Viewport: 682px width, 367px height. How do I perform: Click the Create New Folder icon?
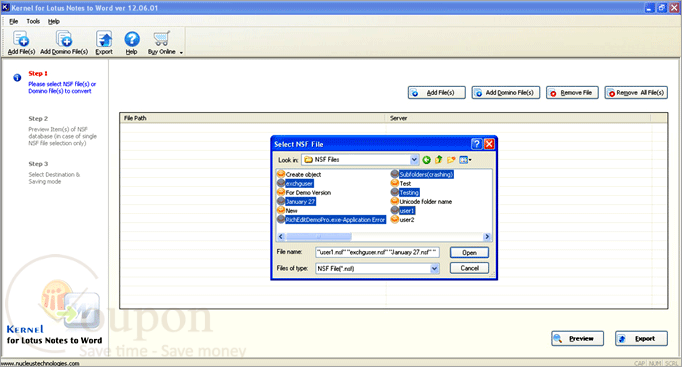(451, 160)
